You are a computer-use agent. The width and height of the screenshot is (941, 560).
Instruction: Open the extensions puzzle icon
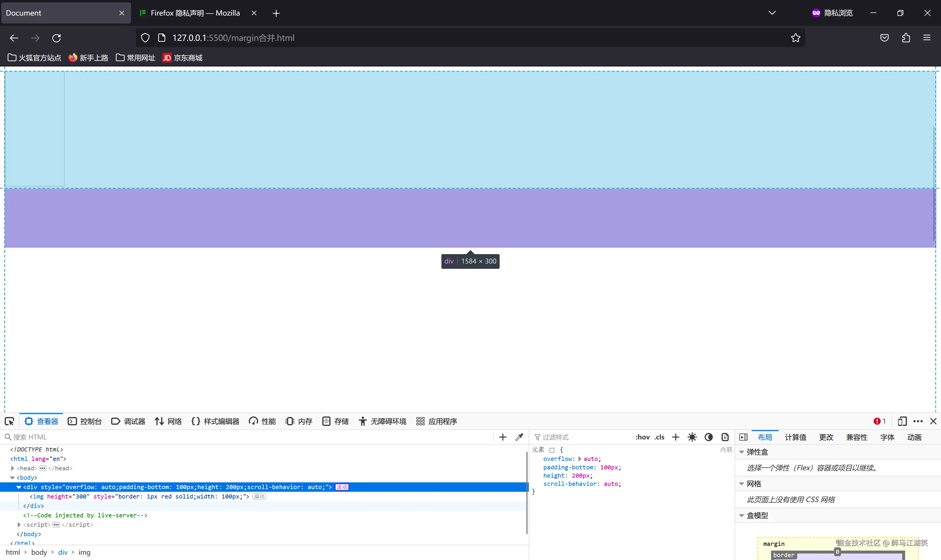click(x=905, y=38)
